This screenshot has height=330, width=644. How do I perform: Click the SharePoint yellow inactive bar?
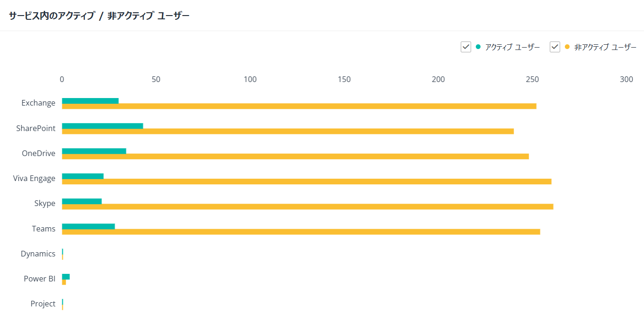pos(288,131)
